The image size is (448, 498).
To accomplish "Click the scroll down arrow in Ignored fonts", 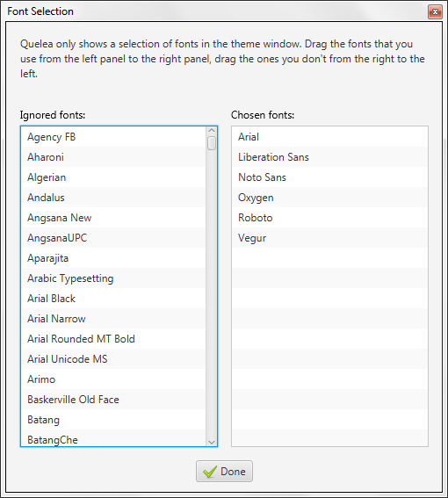I will pos(212,442).
